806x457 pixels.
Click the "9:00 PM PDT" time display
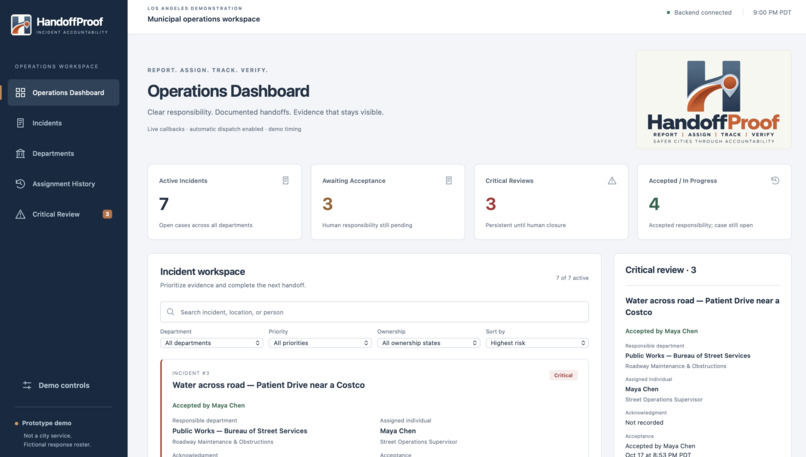point(772,12)
